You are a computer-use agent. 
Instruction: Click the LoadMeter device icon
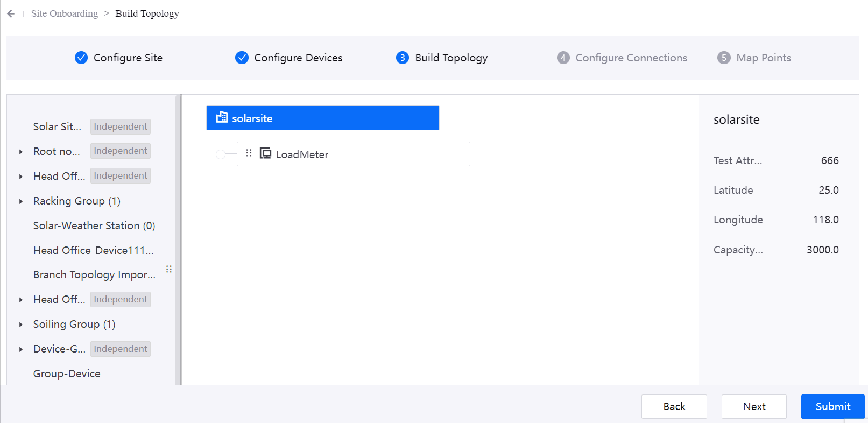(265, 153)
